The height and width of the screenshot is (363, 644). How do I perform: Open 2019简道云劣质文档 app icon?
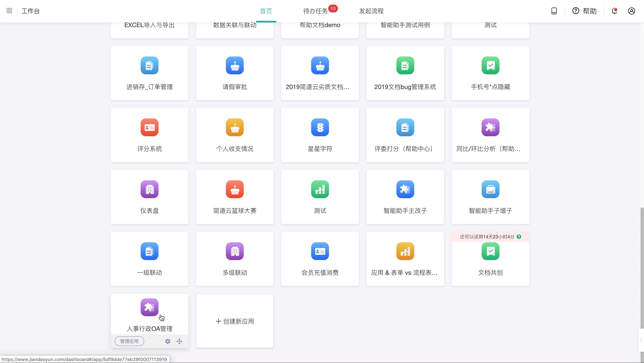point(320,65)
